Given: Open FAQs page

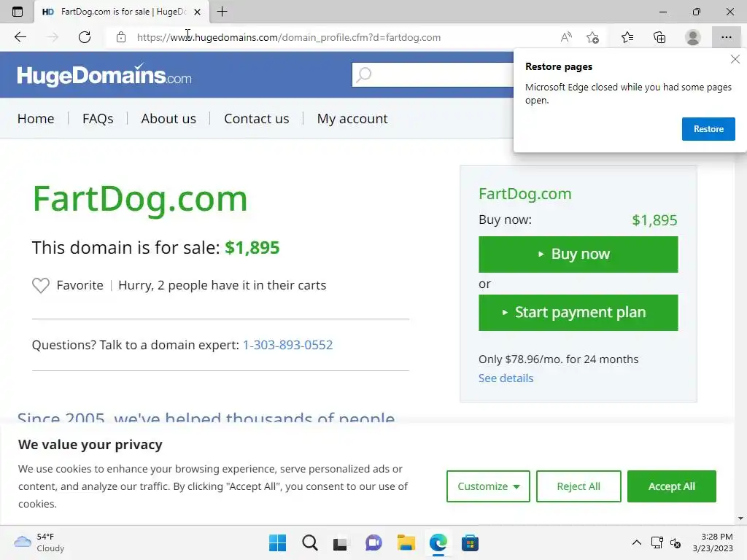Looking at the screenshot, I should point(98,119).
